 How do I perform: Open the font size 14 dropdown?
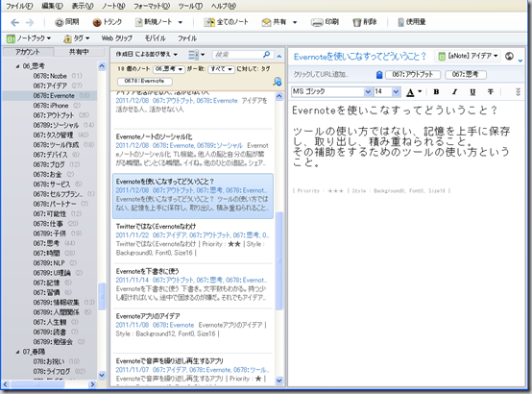[396, 91]
